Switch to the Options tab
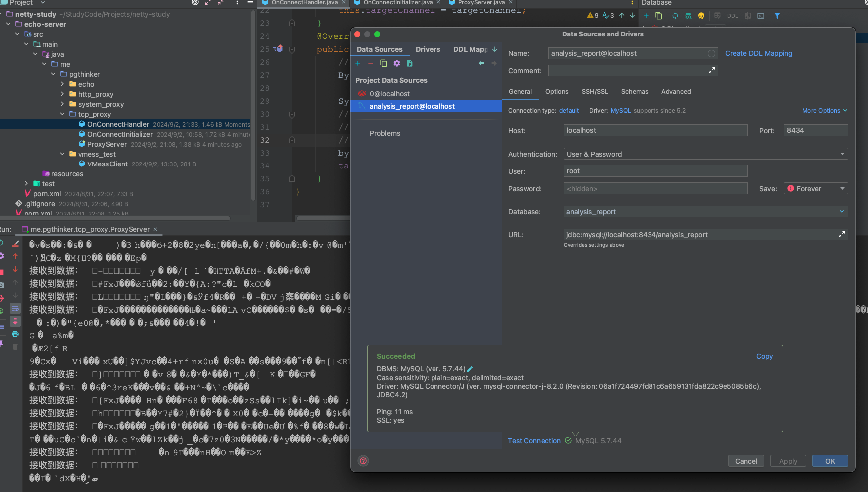Image resolution: width=868 pixels, height=492 pixels. [x=557, y=92]
